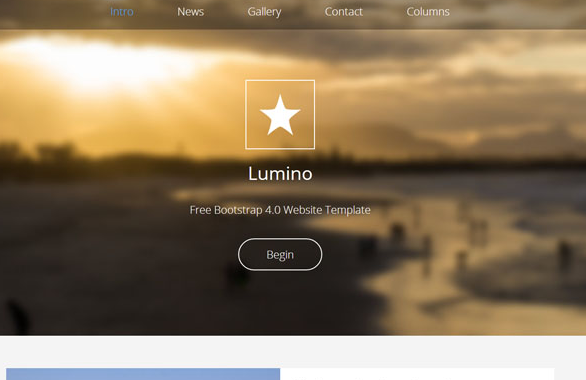Select Contact in the navigation bar
Viewport: 586px width, 380px height.
pyautogui.click(x=343, y=12)
